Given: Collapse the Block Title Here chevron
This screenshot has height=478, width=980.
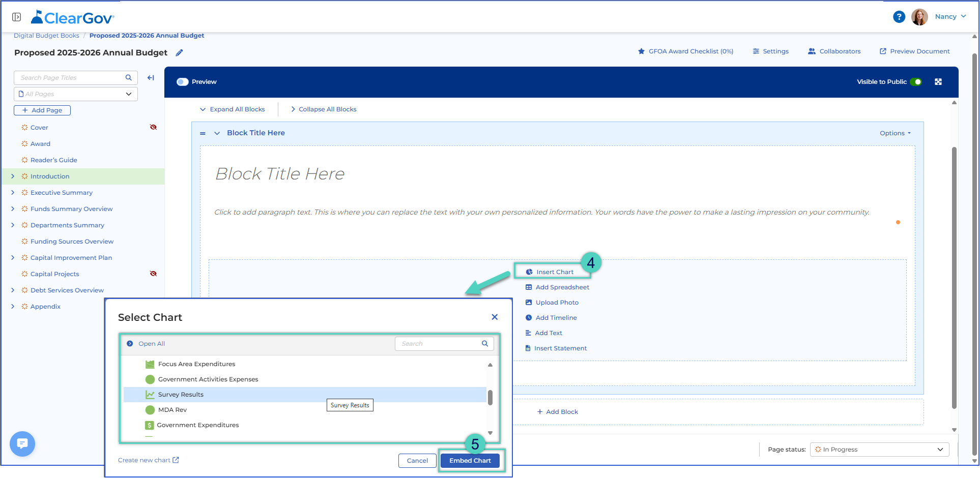Looking at the screenshot, I should (217, 133).
